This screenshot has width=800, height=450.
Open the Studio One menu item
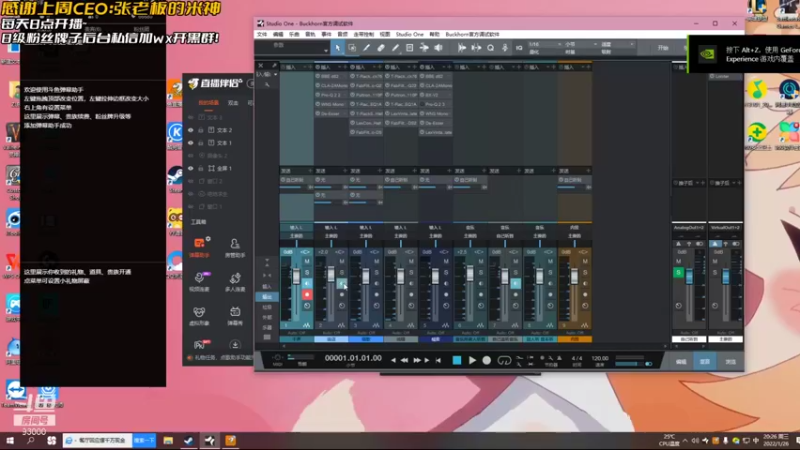click(410, 34)
